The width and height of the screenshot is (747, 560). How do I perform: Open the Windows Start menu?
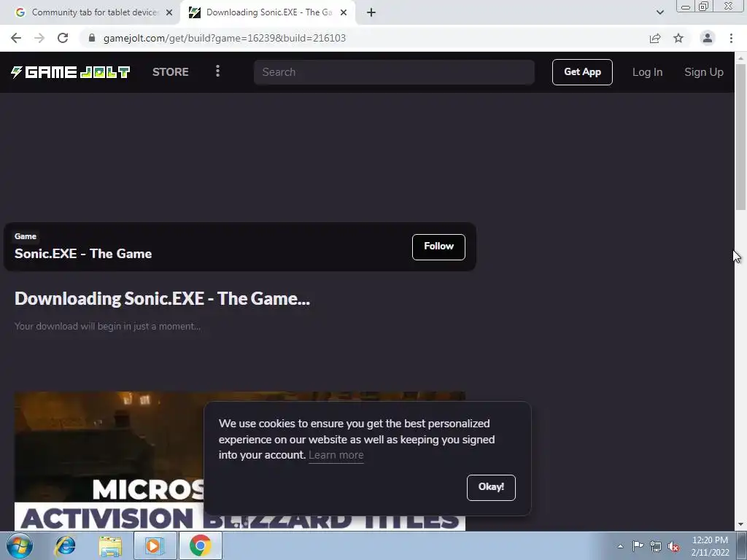click(x=20, y=545)
